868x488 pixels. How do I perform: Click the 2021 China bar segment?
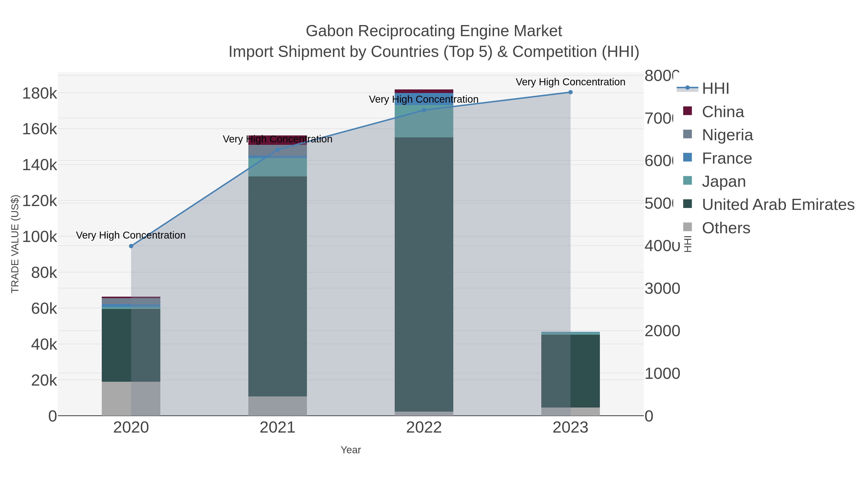[278, 140]
